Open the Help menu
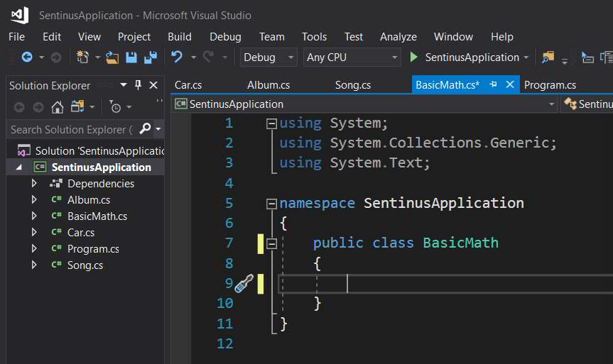Screen dimensions: 613x364 click(x=502, y=37)
